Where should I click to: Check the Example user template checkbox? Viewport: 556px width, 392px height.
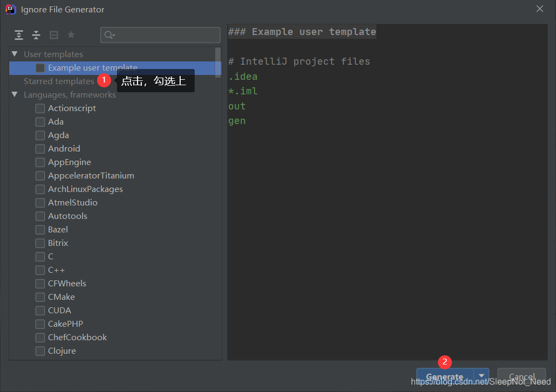point(40,68)
